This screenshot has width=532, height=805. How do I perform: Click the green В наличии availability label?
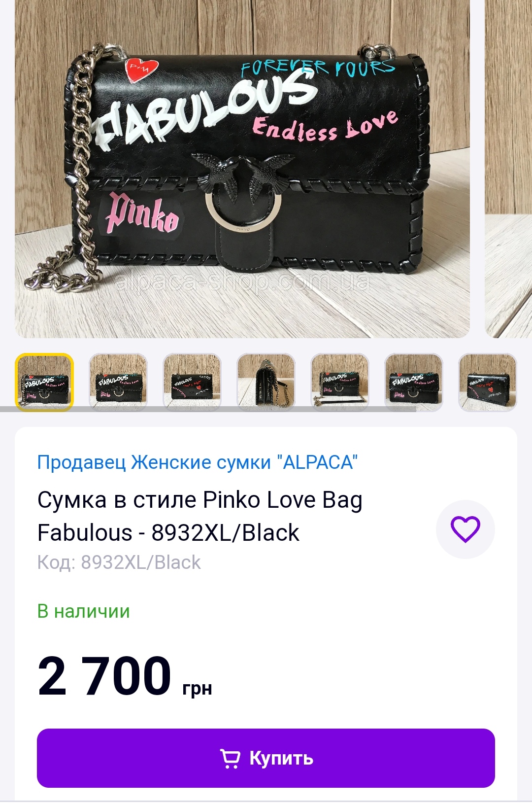pyautogui.click(x=84, y=611)
